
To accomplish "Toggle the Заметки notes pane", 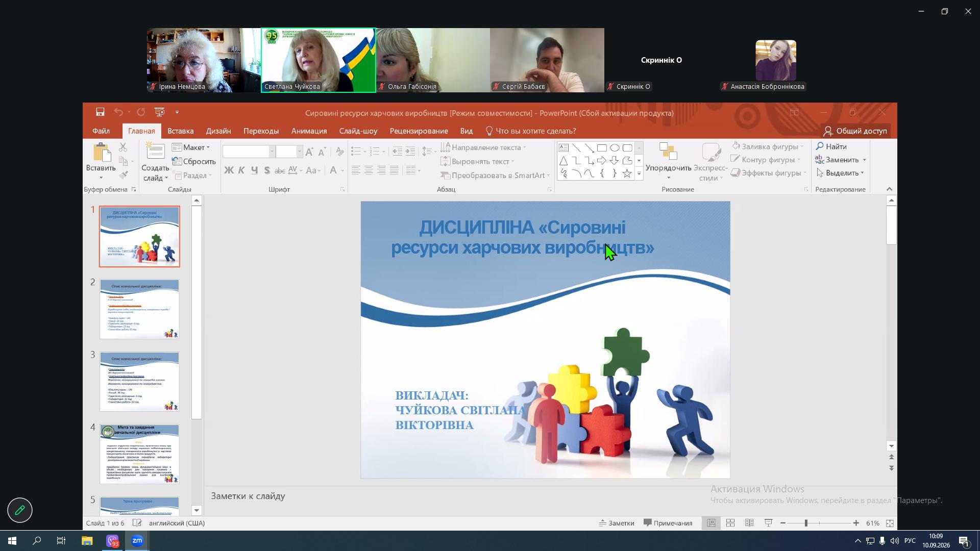I will coord(617,523).
